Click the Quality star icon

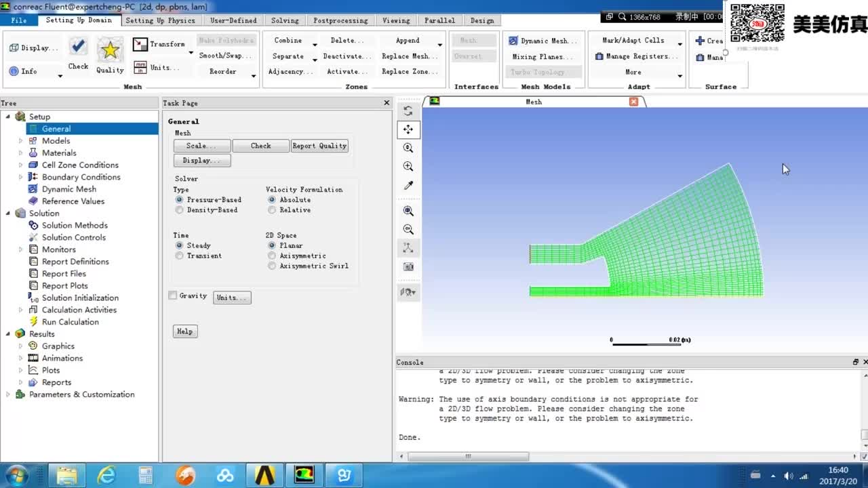[110, 56]
